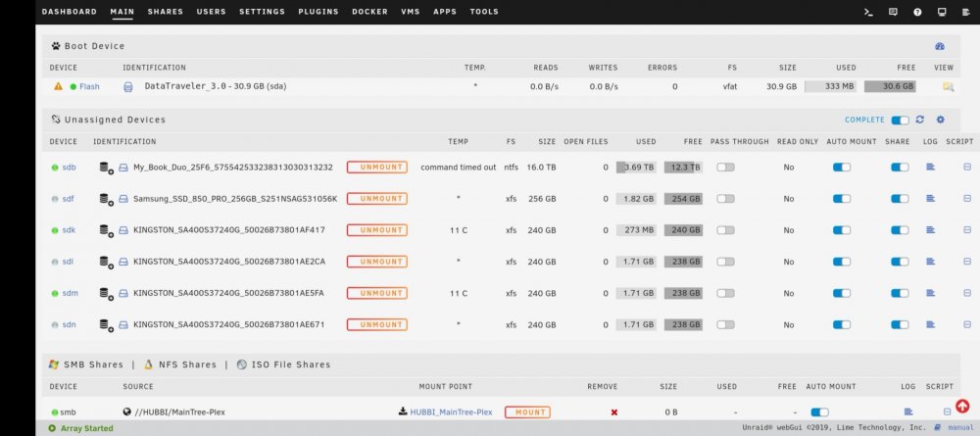Click the help question mark icon
Image resolution: width=980 pixels, height=436 pixels.
[917, 12]
